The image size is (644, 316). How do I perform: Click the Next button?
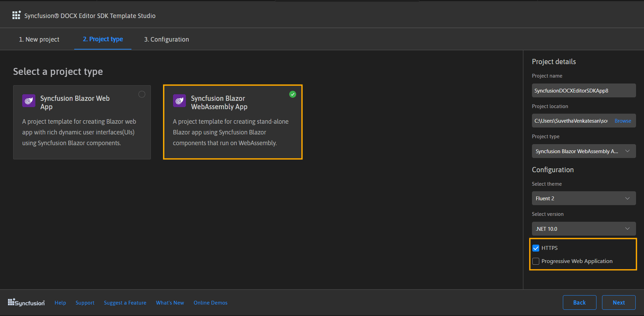pos(619,302)
